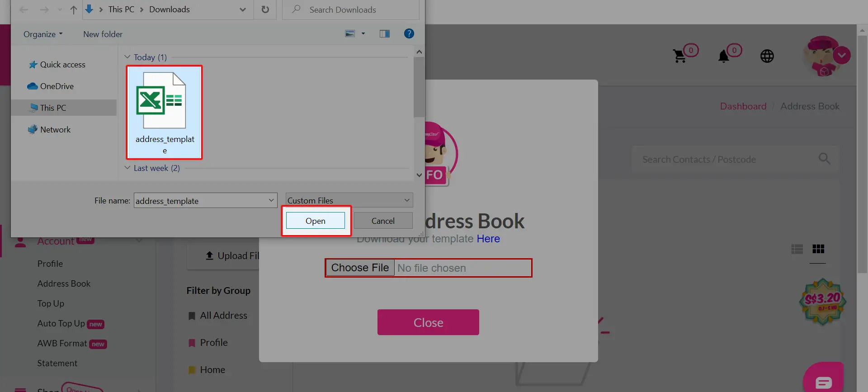868x392 pixels.
Task: Click the contacts search magnifier
Action: pyautogui.click(x=825, y=159)
